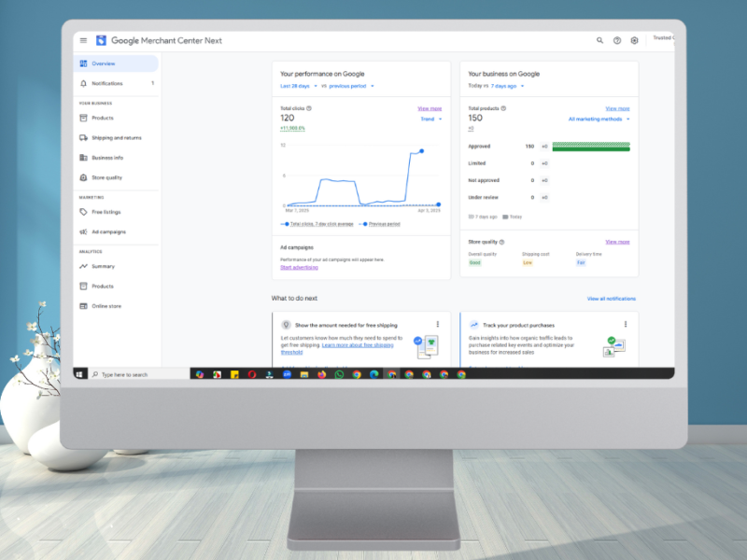Click View more for Total clicks

point(430,108)
